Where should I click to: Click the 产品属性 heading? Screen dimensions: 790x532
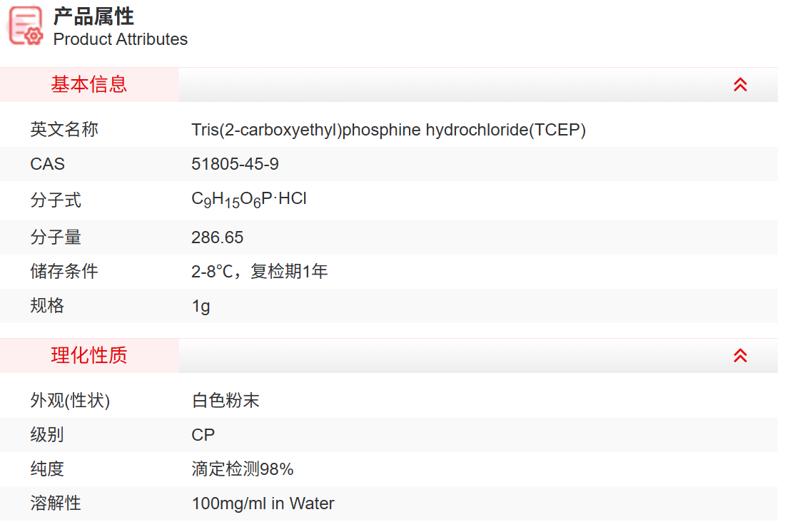pyautogui.click(x=93, y=16)
